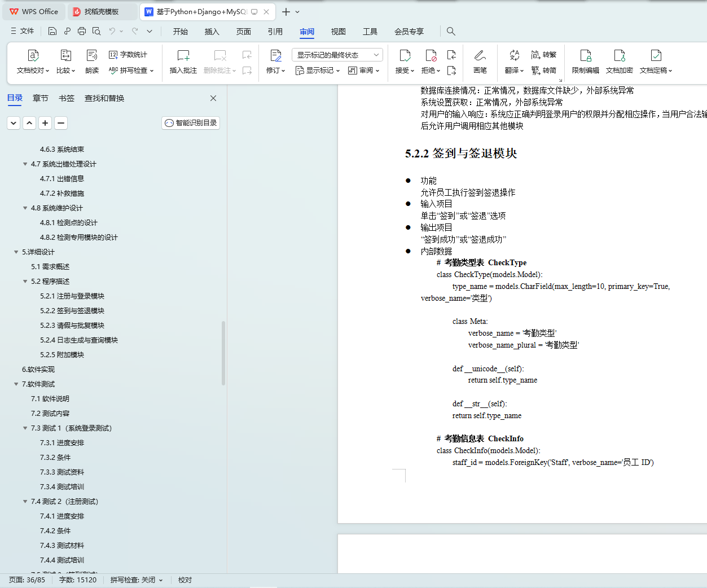
Task: Jump to 5.2.3 请假与批复模块 in outline
Action: [x=72, y=326]
